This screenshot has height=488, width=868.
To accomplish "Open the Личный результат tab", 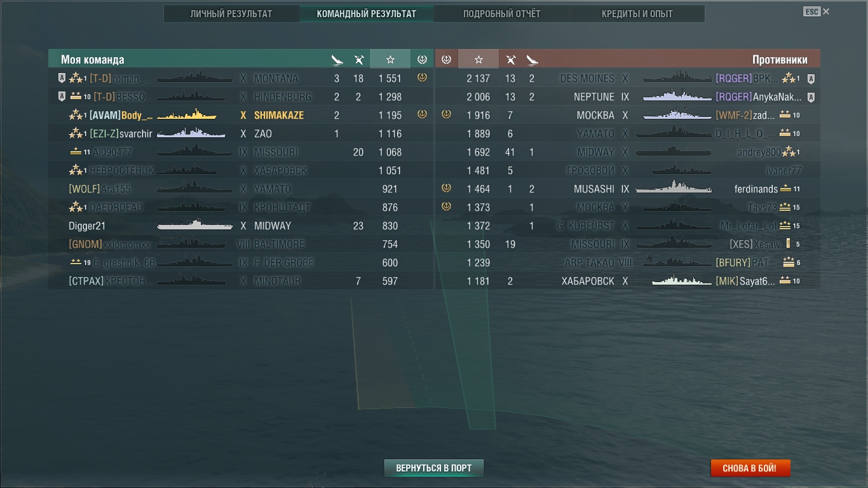I will coord(231,13).
